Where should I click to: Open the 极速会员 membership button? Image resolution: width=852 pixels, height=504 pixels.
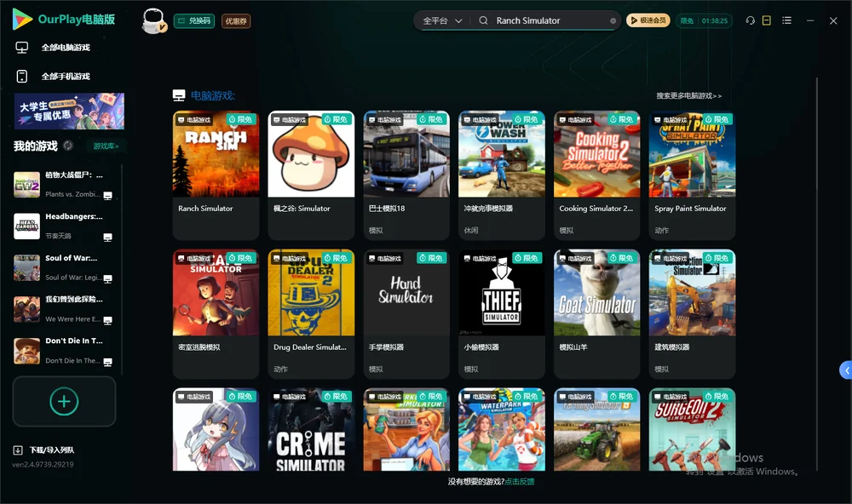tap(648, 20)
